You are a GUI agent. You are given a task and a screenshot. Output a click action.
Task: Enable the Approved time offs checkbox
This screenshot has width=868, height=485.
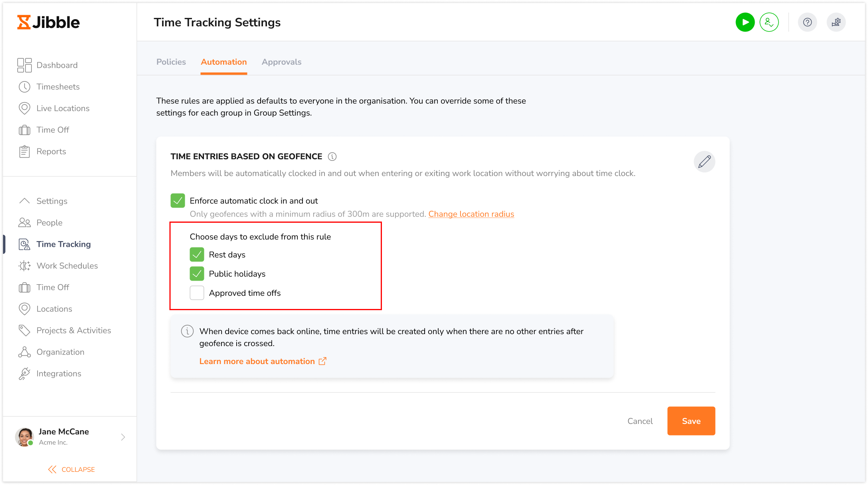[x=197, y=293]
